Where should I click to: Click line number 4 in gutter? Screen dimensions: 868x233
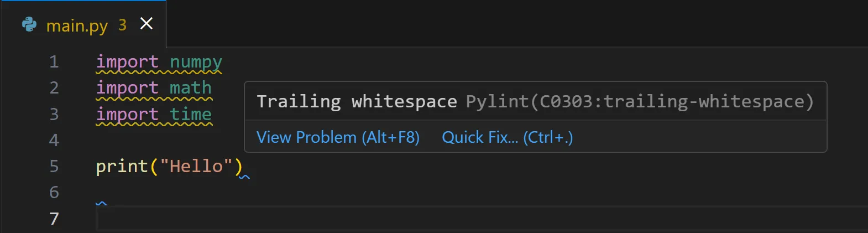click(x=54, y=140)
